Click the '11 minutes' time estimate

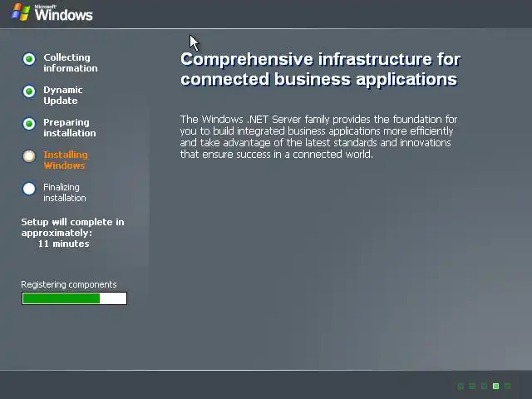tap(63, 244)
